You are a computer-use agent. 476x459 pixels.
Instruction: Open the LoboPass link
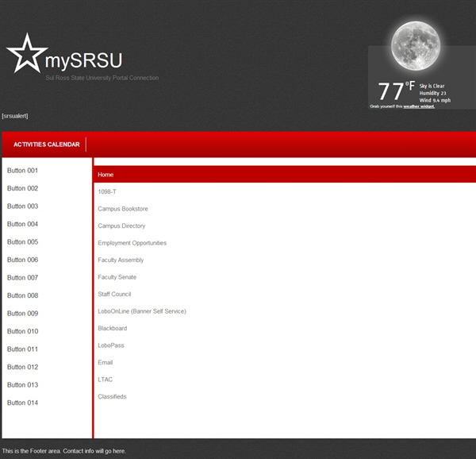(x=111, y=345)
